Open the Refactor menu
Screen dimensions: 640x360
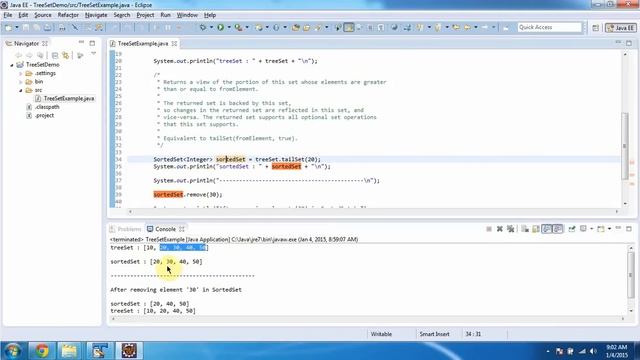point(68,15)
